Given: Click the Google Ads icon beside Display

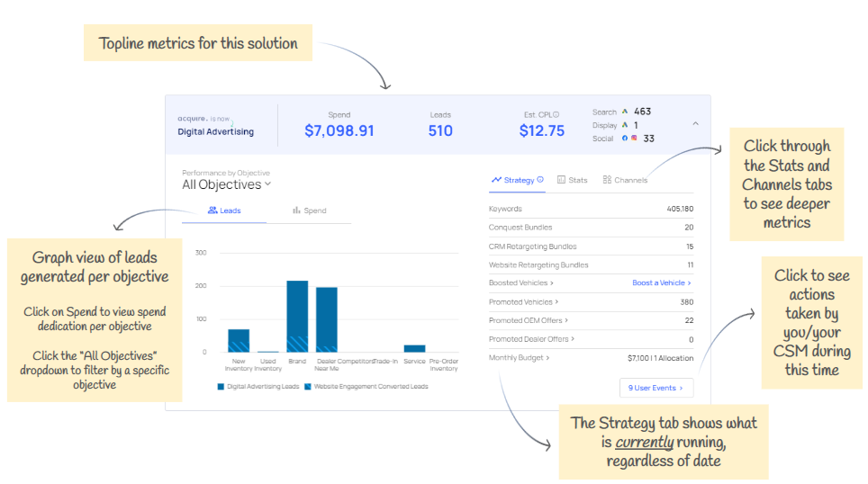Looking at the screenshot, I should [625, 126].
